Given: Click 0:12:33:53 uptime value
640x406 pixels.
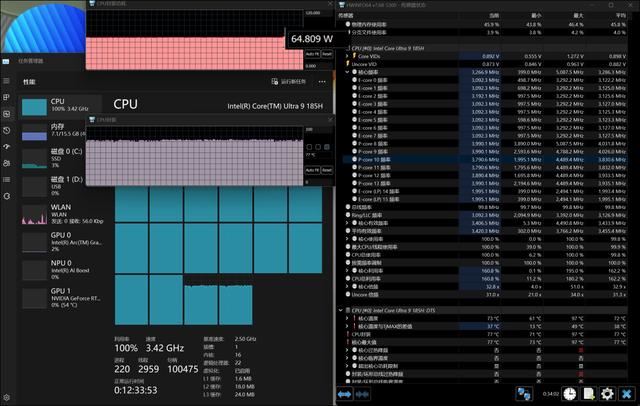Looking at the screenshot, I should pyautogui.click(x=136, y=390).
